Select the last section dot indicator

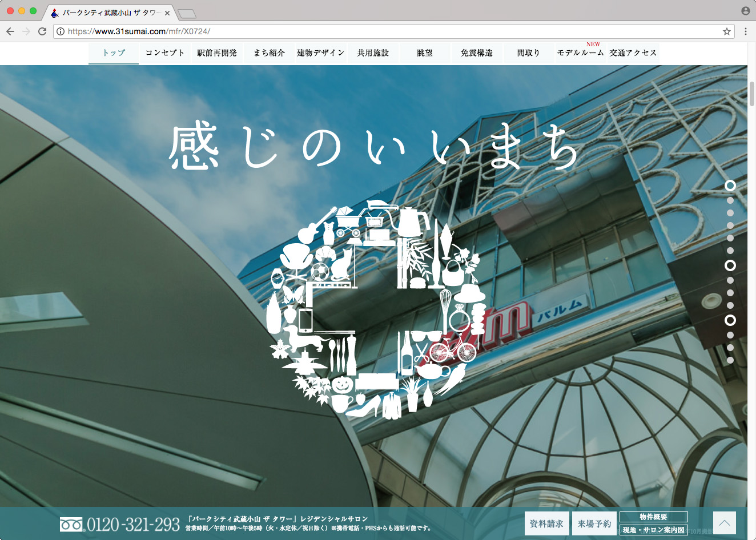point(730,360)
